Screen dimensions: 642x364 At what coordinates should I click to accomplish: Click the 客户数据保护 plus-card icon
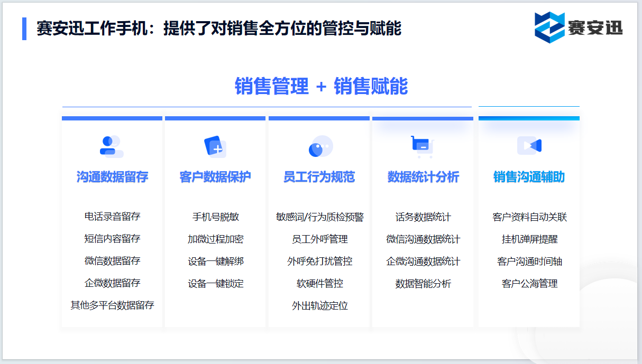click(x=215, y=146)
